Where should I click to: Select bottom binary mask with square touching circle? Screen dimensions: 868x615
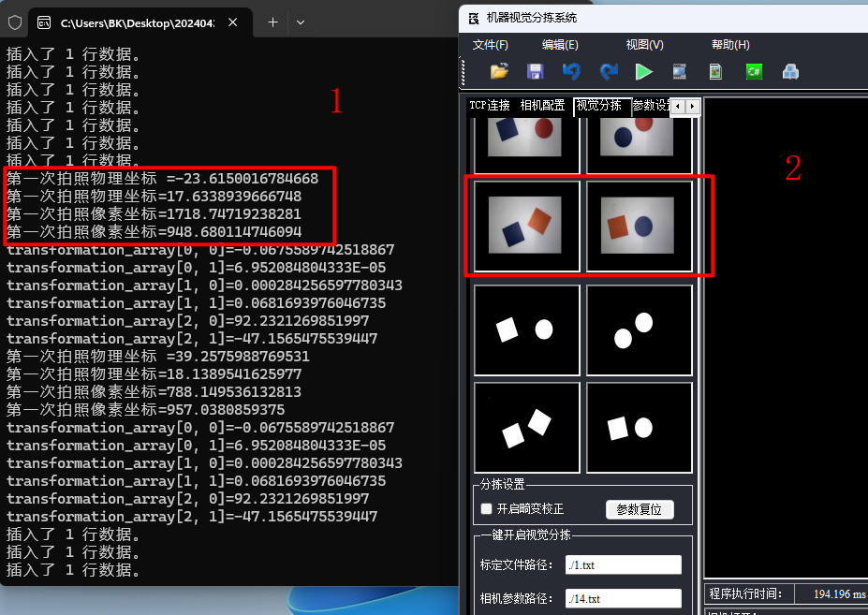(x=640, y=428)
